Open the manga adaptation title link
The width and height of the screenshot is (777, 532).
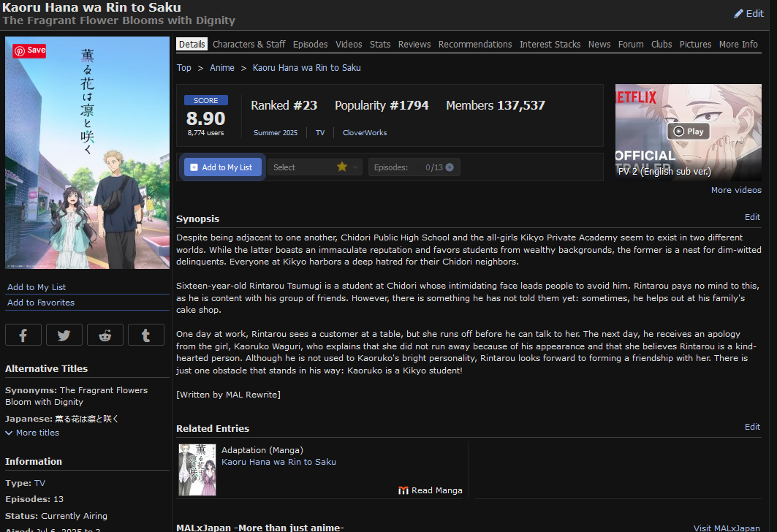[x=278, y=462]
